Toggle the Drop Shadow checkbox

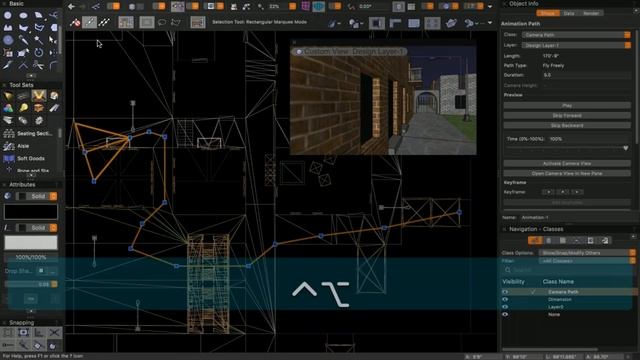coord(41,271)
